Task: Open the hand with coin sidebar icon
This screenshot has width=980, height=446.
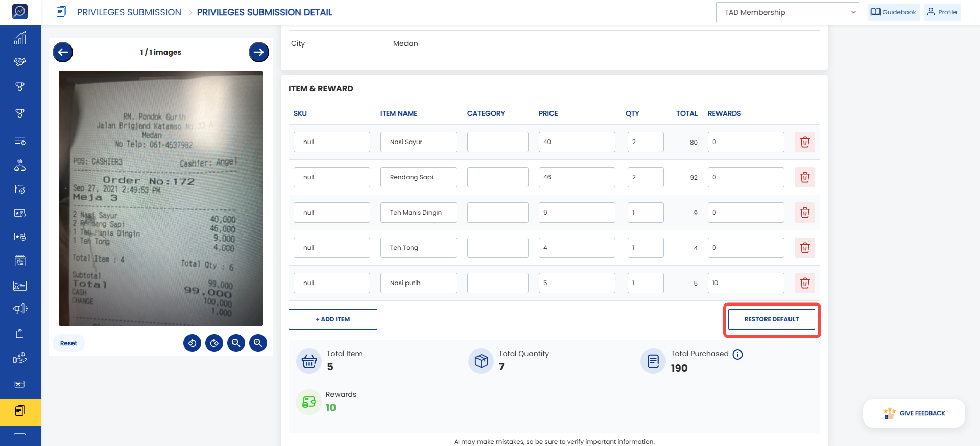Action: pos(20,358)
